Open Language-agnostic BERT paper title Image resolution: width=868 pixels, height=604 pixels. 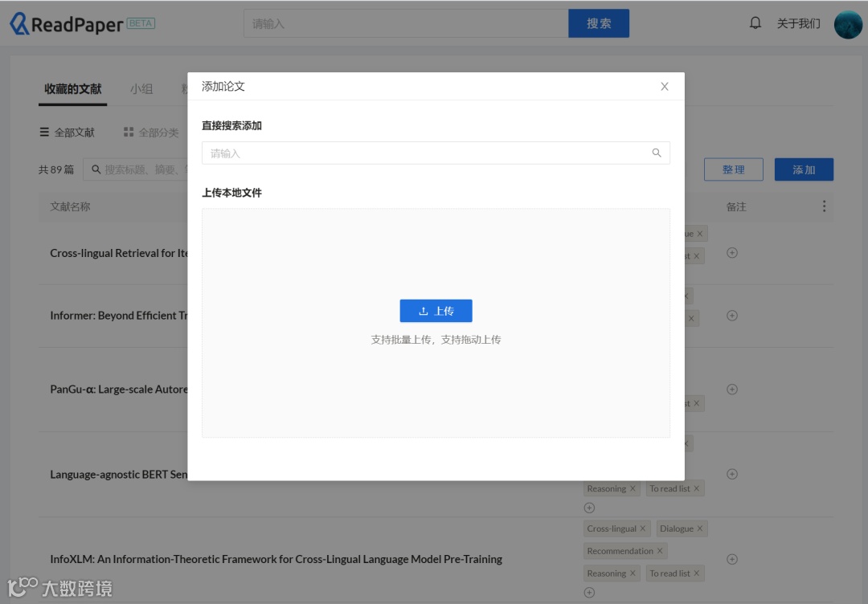(x=119, y=475)
